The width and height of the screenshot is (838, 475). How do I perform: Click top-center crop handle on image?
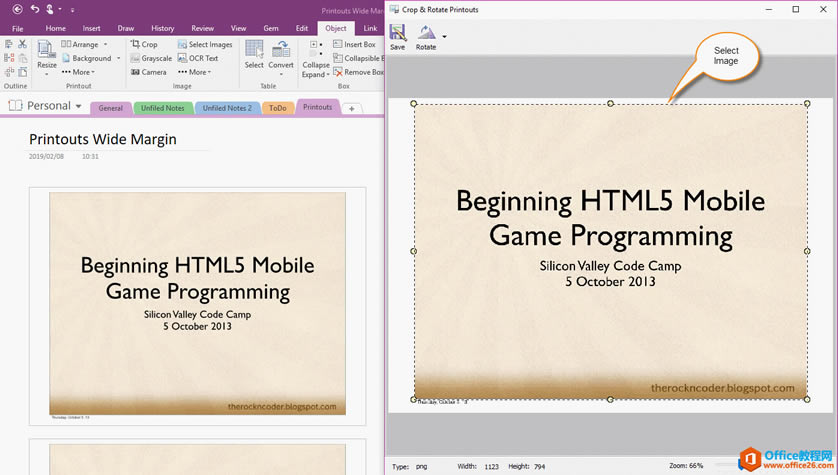click(x=610, y=103)
